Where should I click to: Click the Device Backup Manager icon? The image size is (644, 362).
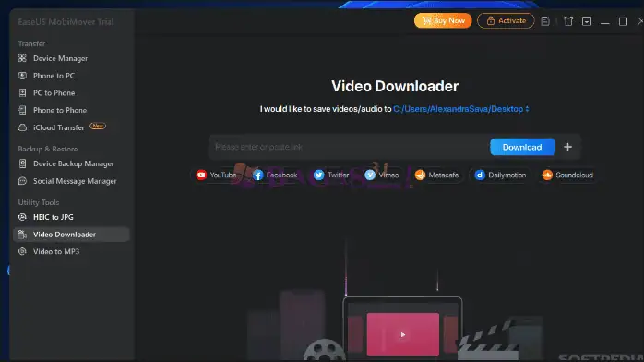coord(22,163)
